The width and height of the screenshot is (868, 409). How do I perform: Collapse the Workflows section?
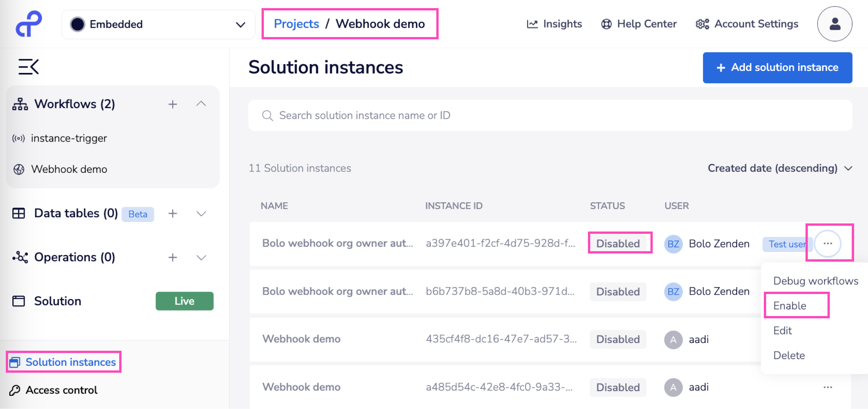(201, 104)
